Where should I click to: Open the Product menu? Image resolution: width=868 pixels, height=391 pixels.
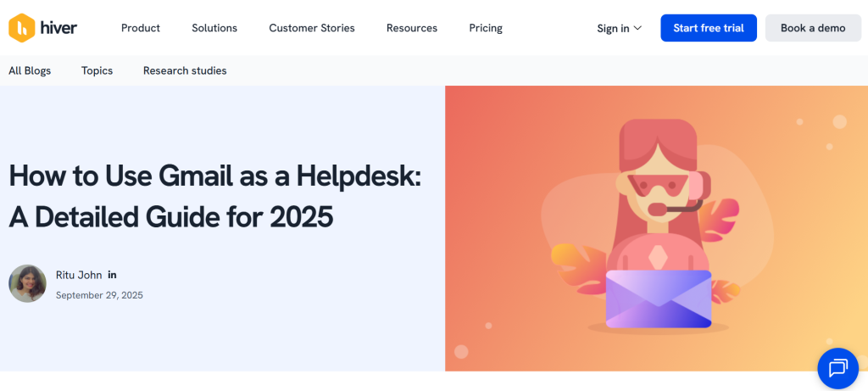[141, 28]
